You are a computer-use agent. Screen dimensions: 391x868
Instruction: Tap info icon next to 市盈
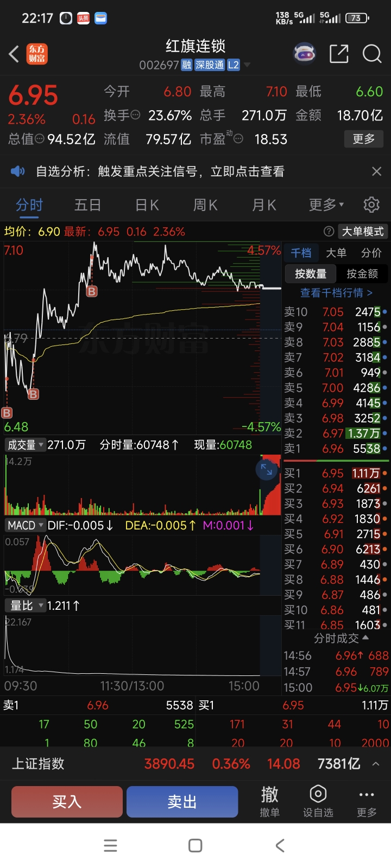(x=238, y=139)
